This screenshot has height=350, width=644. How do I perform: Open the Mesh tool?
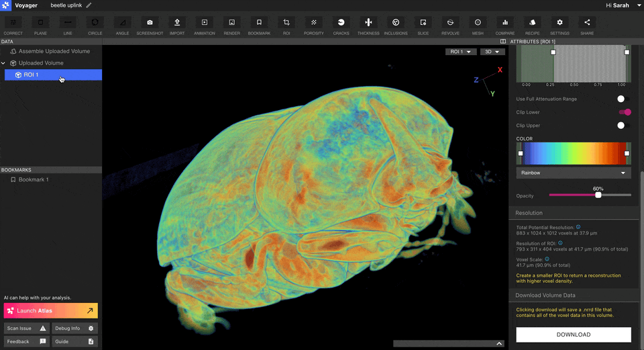click(x=478, y=23)
